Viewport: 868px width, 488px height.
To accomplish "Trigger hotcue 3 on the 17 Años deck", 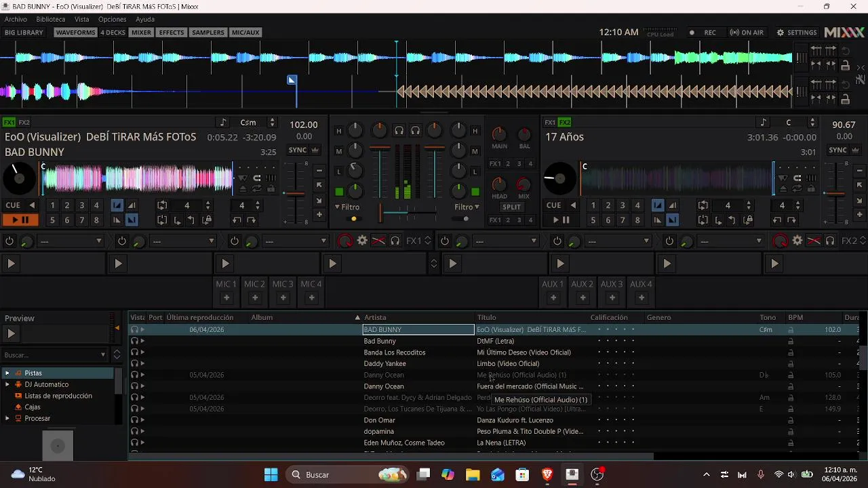I will tap(623, 205).
